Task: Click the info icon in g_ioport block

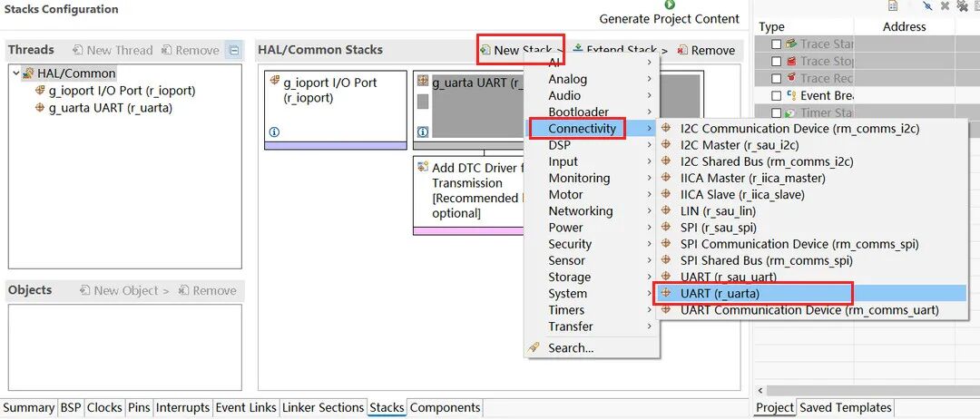Action: click(274, 132)
